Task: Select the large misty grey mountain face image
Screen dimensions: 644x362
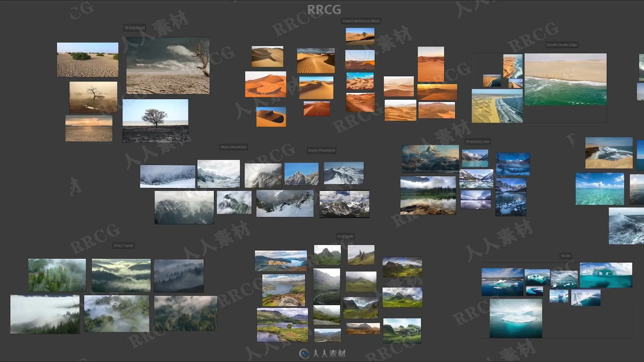Action: 184,207
